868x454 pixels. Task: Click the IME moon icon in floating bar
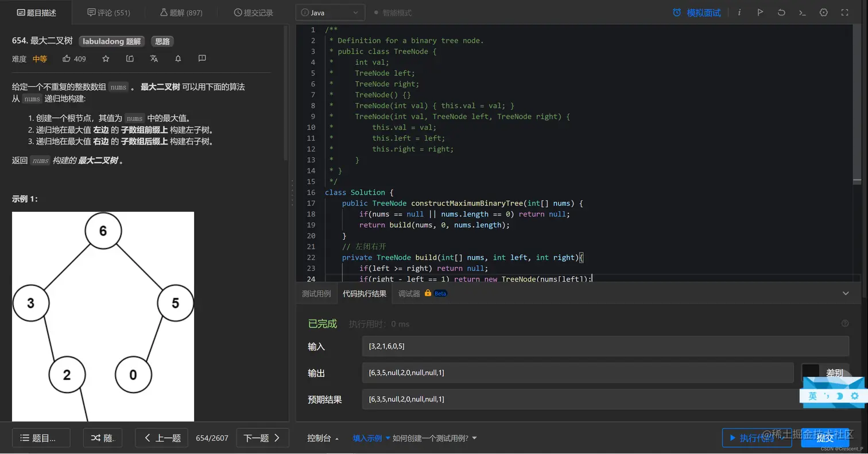point(840,396)
